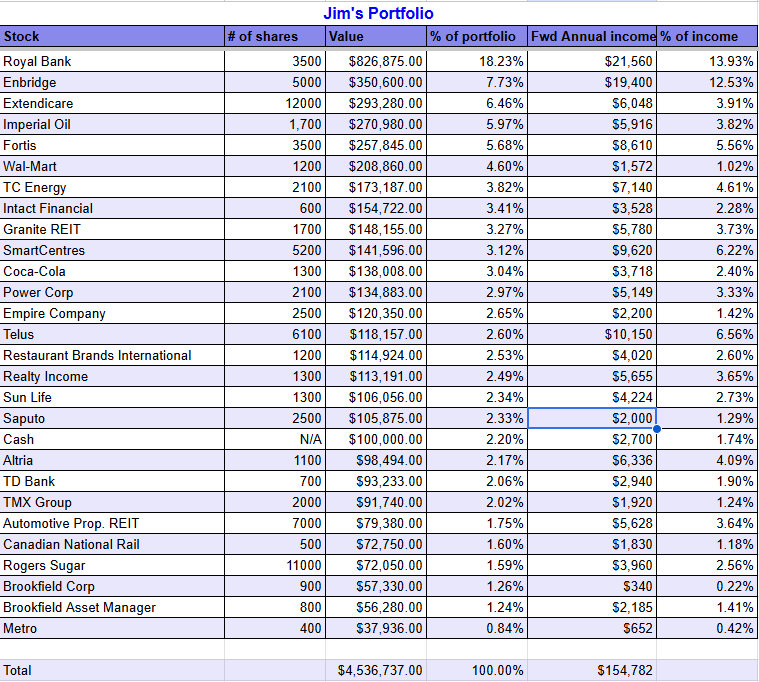Select the SmartCentres stock cell
This screenshot has width=759, height=682.
[x=112, y=250]
